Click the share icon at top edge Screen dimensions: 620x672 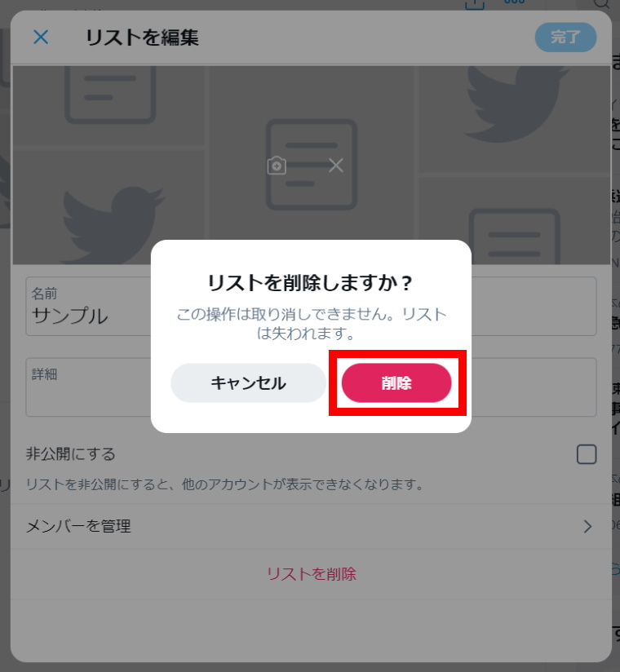(475, 3)
